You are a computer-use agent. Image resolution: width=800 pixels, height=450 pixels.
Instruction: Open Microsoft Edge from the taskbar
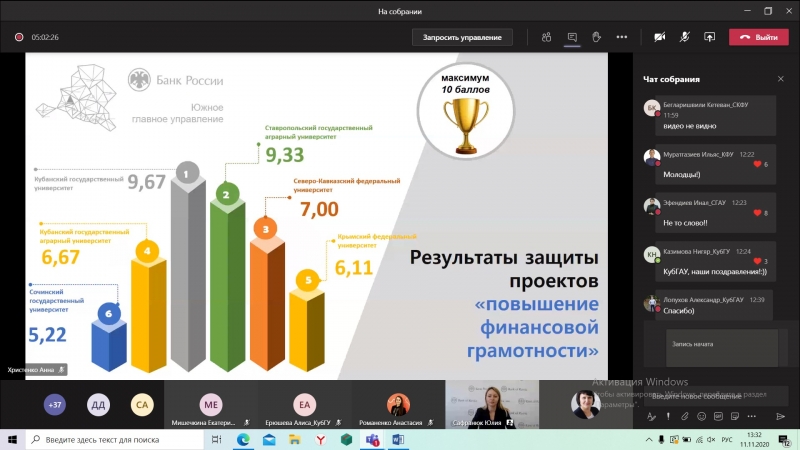243,439
